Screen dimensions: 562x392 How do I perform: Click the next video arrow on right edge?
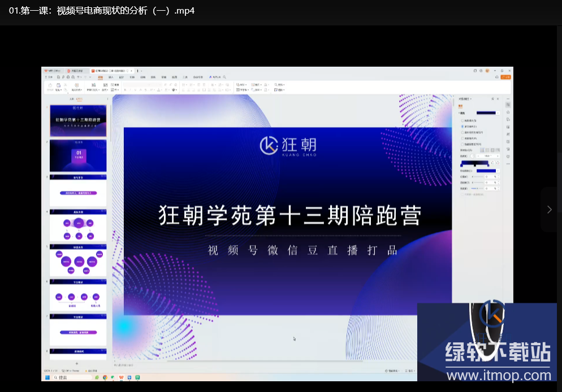549,210
